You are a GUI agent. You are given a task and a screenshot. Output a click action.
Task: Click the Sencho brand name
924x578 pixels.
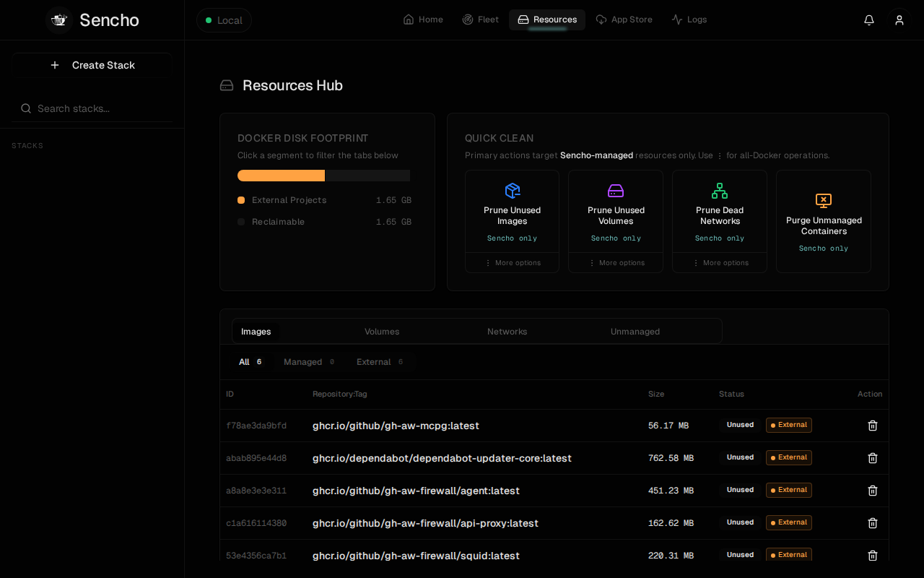click(x=109, y=20)
